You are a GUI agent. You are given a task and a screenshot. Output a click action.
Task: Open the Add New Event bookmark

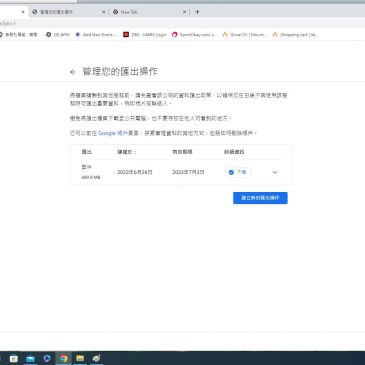[96, 35]
